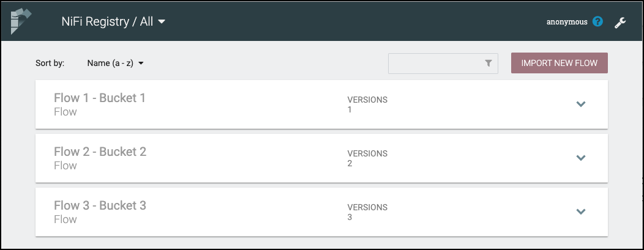Click the caret arrow beside Name (a - z)
The width and height of the screenshot is (644, 250).
pos(141,63)
